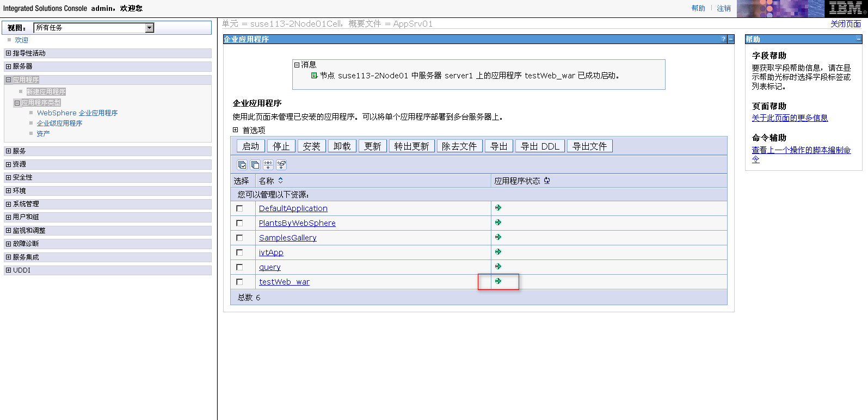This screenshot has height=420, width=868.
Task: Expand the 系统管理 section
Action: pyautogui.click(x=8, y=204)
